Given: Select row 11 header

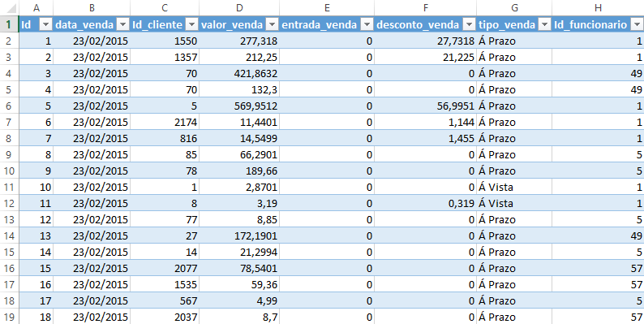Looking at the screenshot, I should 9,187.
